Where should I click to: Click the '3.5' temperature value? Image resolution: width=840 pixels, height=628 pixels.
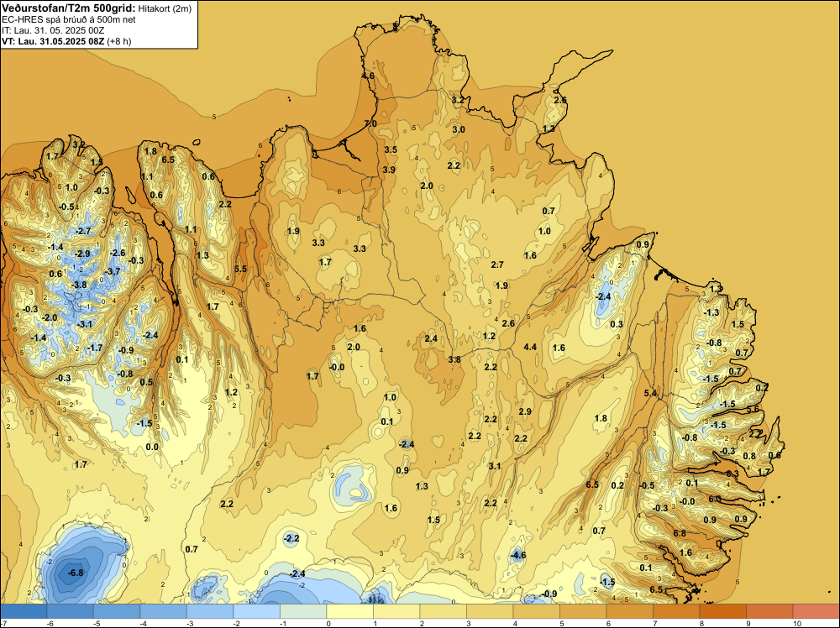[391, 149]
